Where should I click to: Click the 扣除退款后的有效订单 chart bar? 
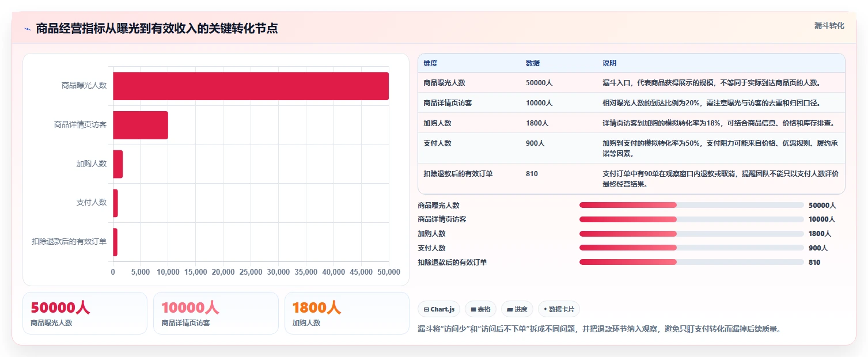(115, 242)
